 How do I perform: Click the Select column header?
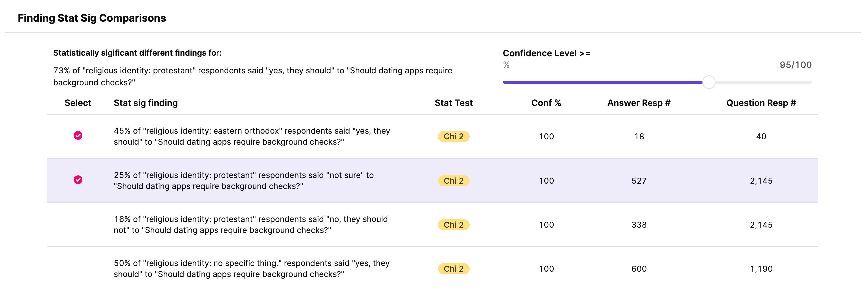78,103
